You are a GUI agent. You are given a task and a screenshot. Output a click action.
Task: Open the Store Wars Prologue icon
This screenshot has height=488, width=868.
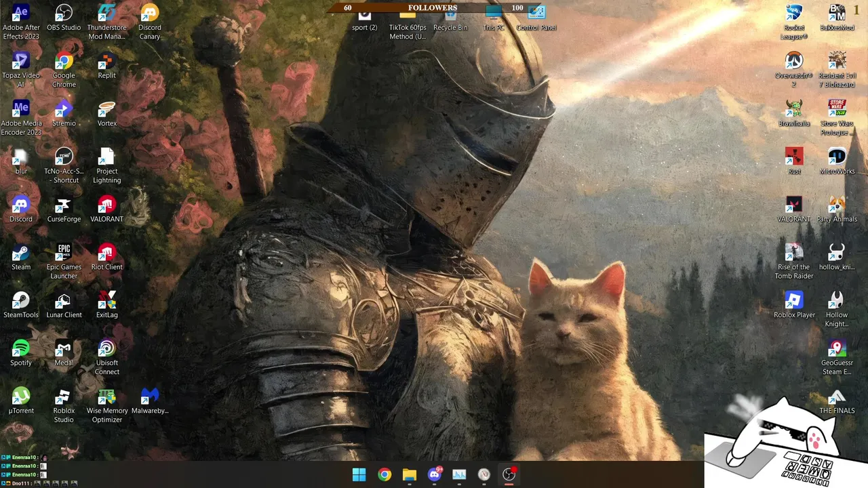pyautogui.click(x=837, y=118)
